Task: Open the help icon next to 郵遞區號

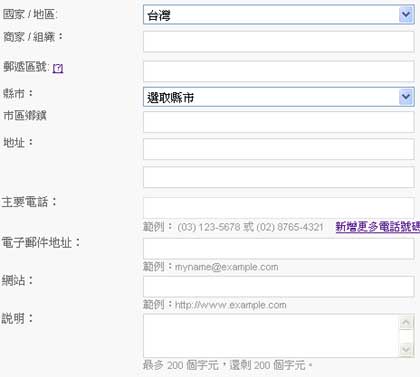Action: (x=58, y=69)
